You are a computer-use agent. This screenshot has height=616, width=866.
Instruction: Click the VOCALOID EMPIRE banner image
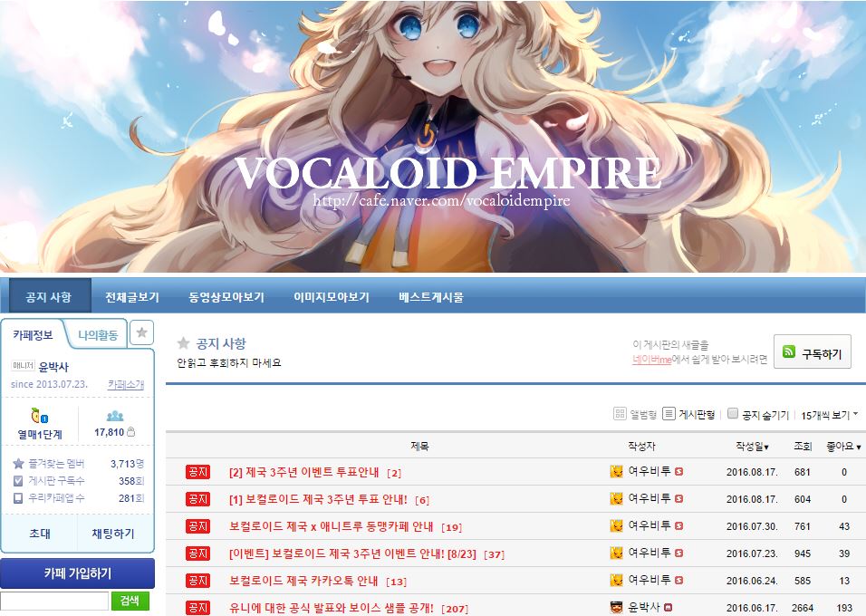point(433,136)
